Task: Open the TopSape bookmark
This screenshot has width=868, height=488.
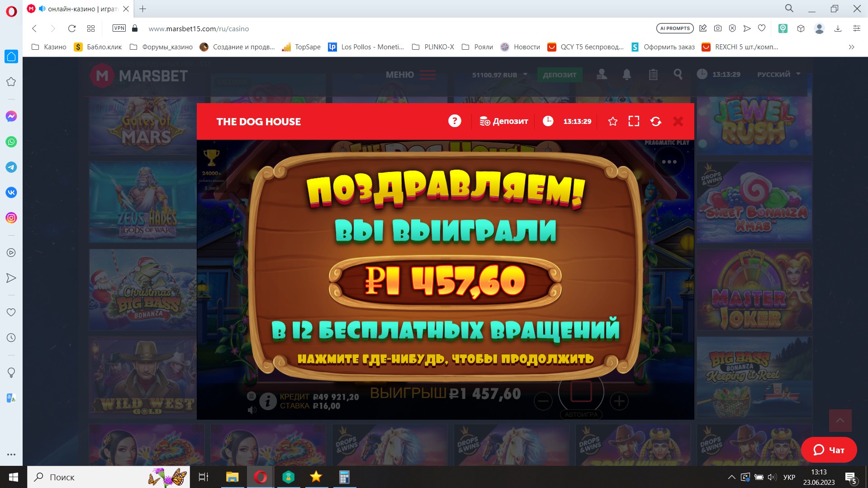Action: click(x=301, y=47)
